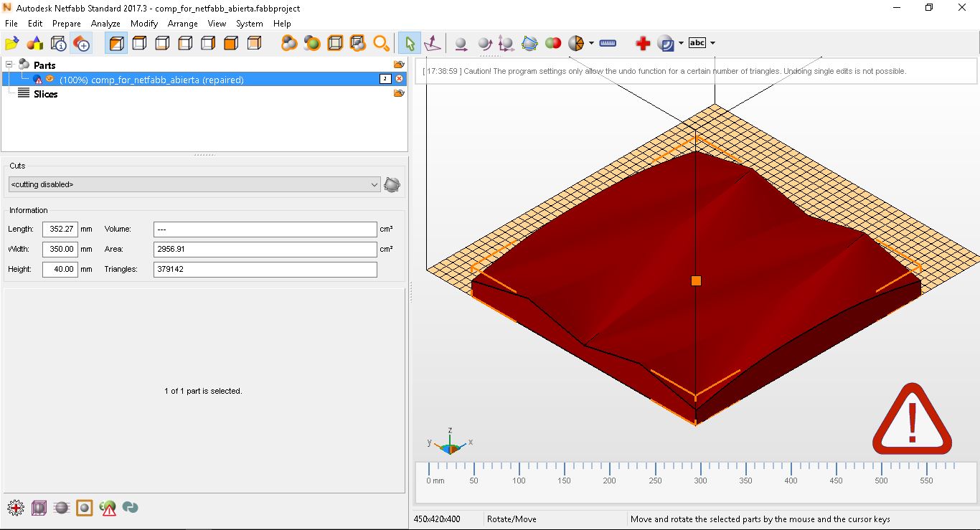This screenshot has width=980, height=530.
Task: Click the cut options icon beside dropdown
Action: 392,184
